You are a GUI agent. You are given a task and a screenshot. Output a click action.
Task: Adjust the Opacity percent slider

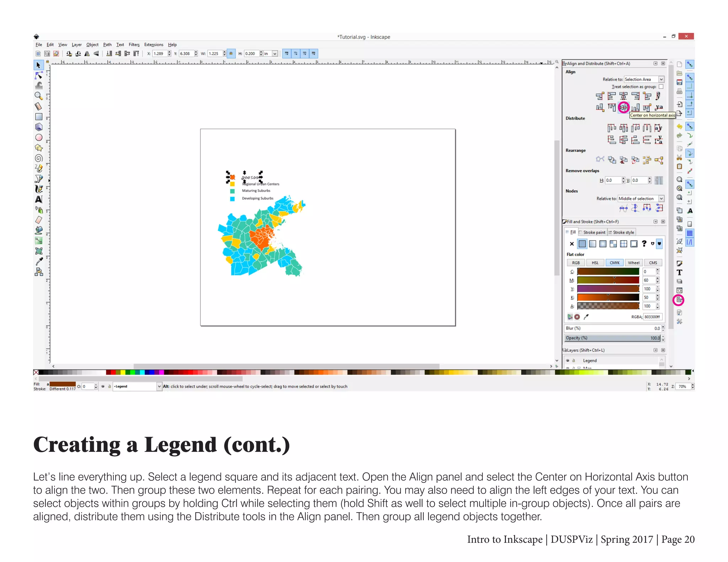pyautogui.click(x=612, y=338)
